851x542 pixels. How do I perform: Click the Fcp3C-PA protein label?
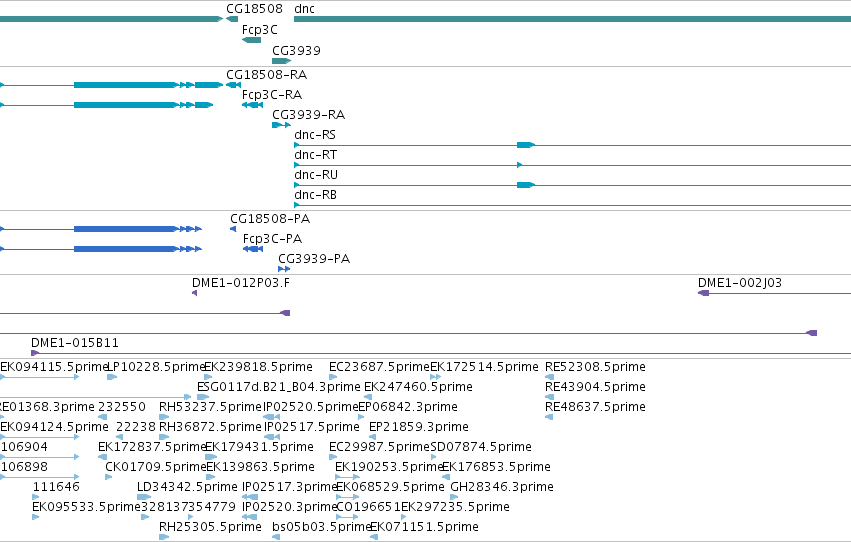pos(272,239)
